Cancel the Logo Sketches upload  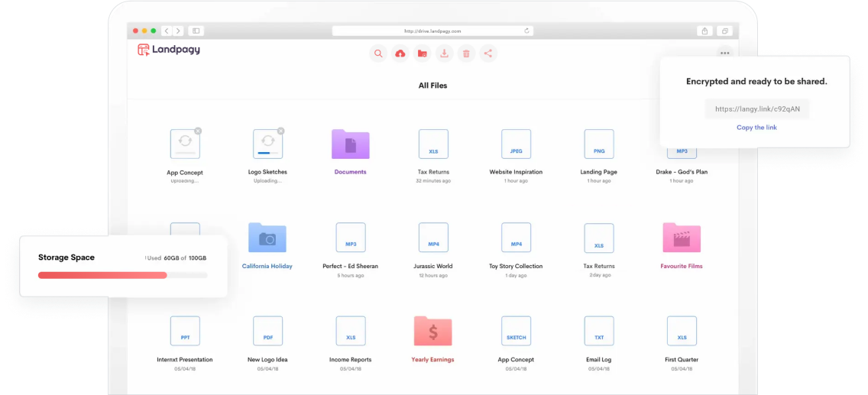[280, 131]
